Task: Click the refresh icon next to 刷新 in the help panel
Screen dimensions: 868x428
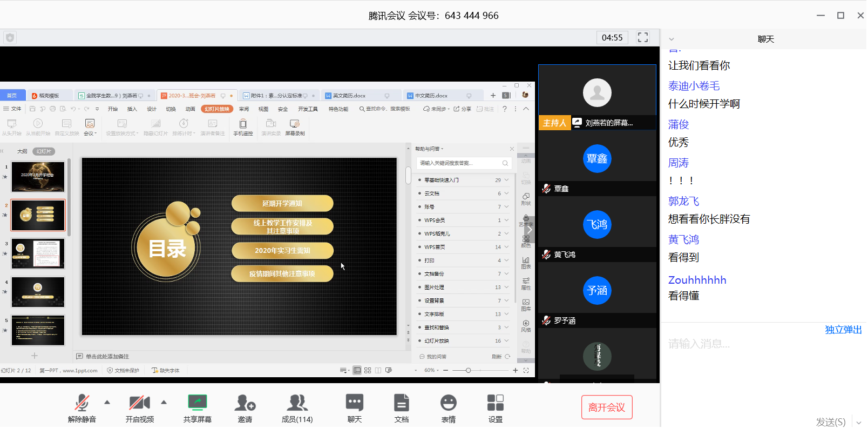Action: click(x=507, y=357)
